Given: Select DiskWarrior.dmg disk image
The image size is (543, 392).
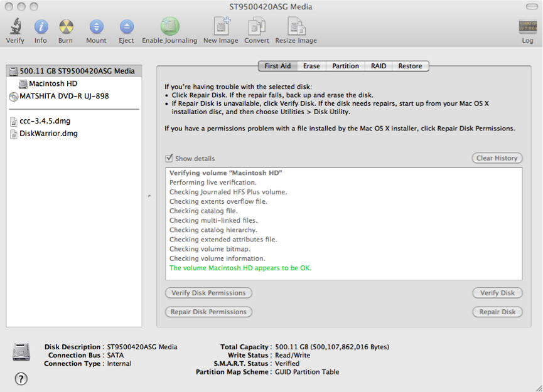Looking at the screenshot, I should pyautogui.click(x=74, y=133).
